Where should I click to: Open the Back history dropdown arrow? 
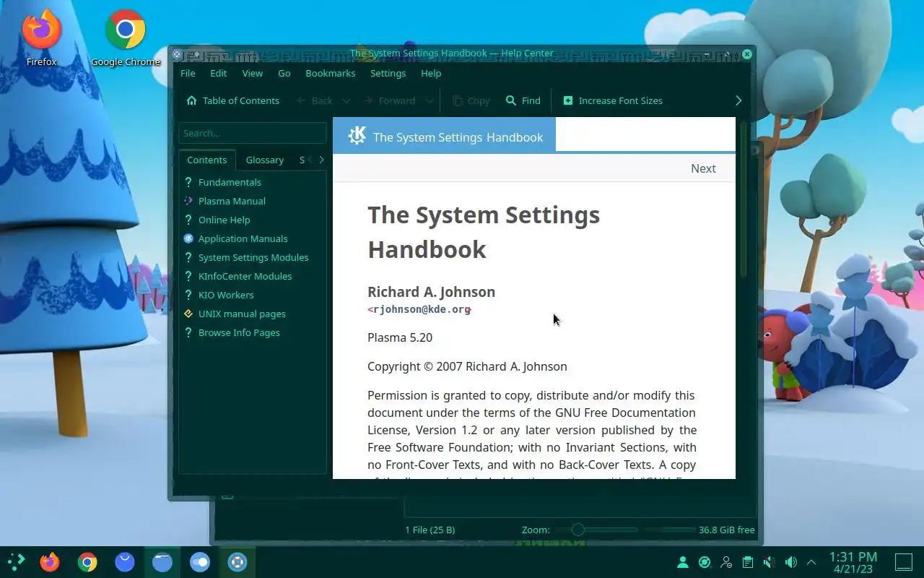click(346, 100)
